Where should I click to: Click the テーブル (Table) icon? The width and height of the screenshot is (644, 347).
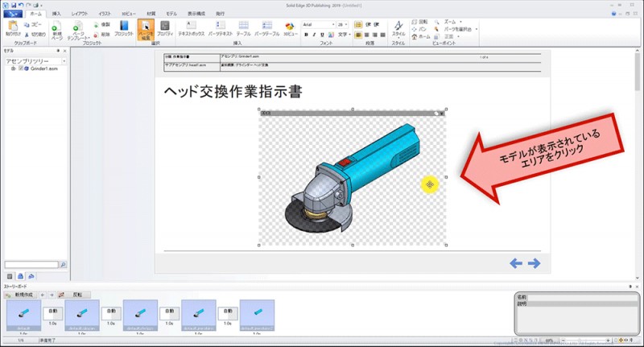click(x=242, y=30)
